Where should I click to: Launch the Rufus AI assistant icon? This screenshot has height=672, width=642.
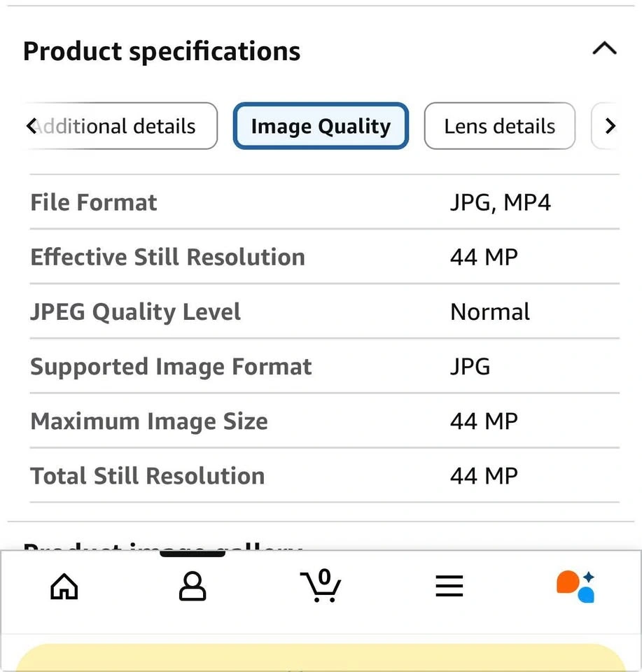(576, 586)
